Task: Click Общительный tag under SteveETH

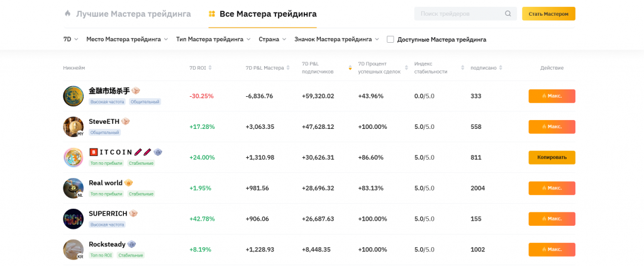Action: pyautogui.click(x=105, y=133)
